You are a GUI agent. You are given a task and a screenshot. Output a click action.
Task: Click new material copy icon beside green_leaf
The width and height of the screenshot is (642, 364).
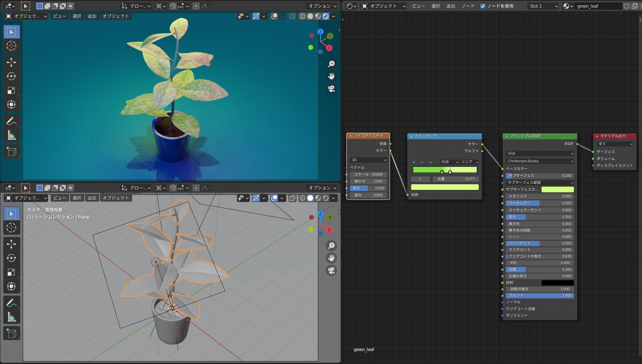pos(635,6)
